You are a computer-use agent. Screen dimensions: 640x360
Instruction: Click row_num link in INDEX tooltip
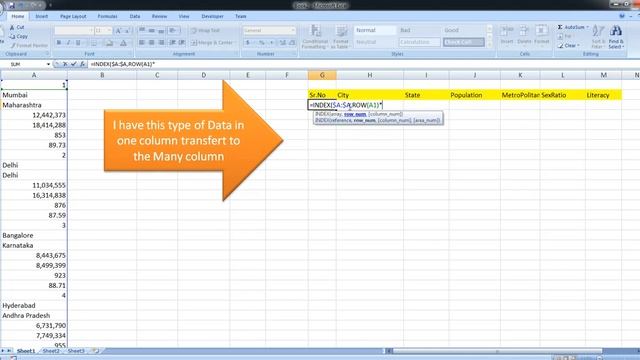[x=355, y=114]
